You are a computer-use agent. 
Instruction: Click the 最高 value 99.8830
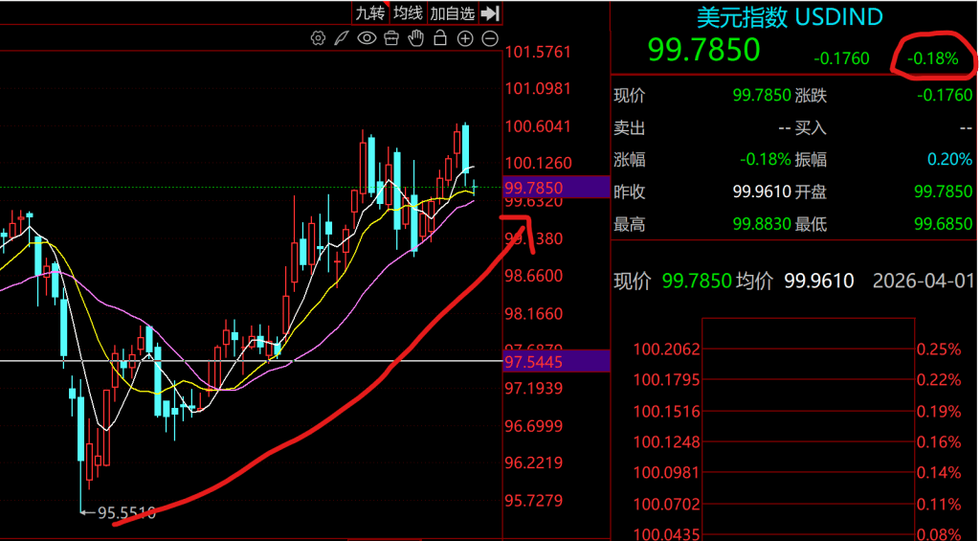tap(762, 224)
